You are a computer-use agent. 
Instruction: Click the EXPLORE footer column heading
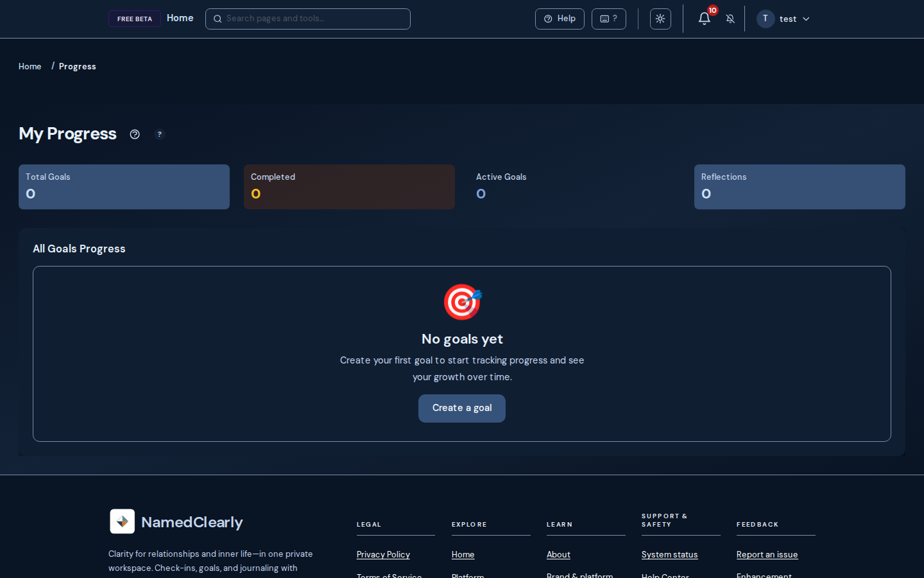(x=469, y=525)
